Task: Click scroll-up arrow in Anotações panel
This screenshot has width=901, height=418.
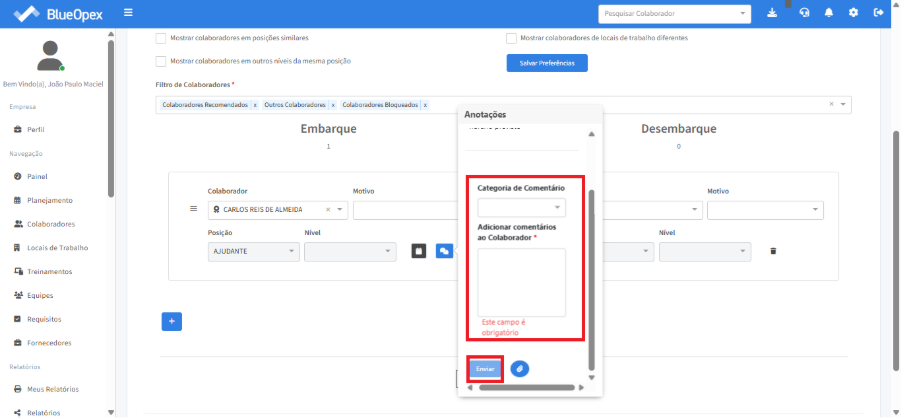Action: coord(591,134)
